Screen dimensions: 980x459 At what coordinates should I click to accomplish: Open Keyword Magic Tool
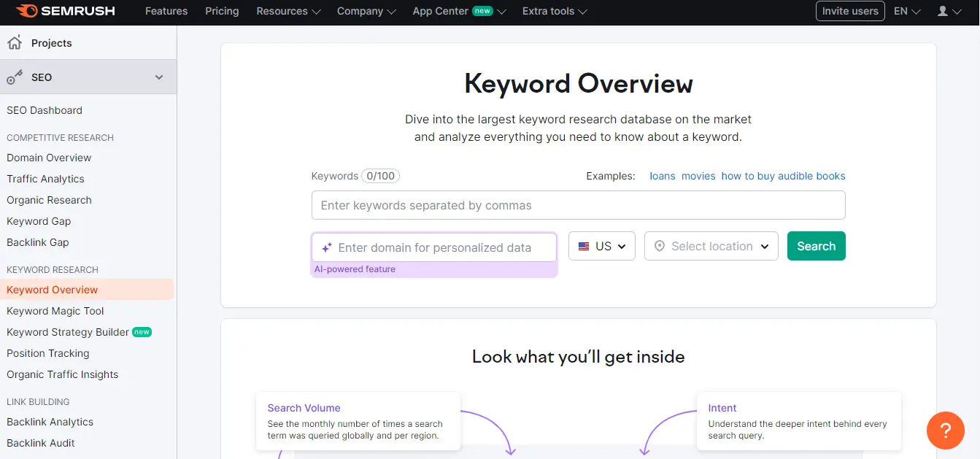(55, 311)
